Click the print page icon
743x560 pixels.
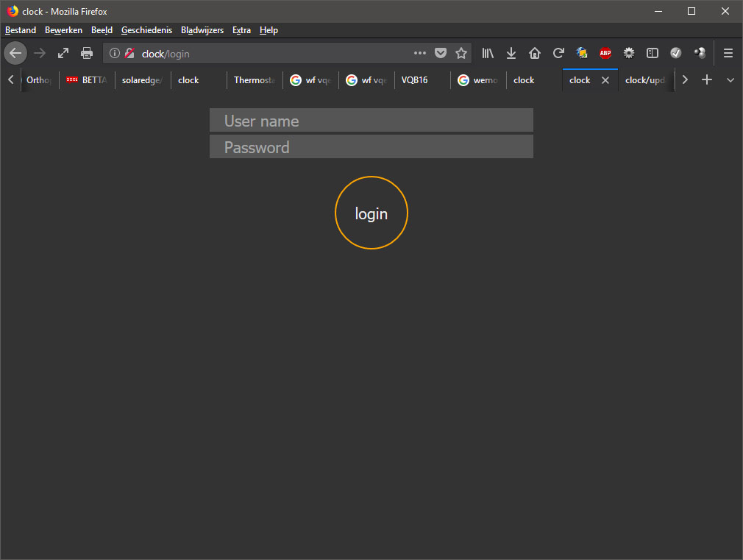(x=87, y=53)
